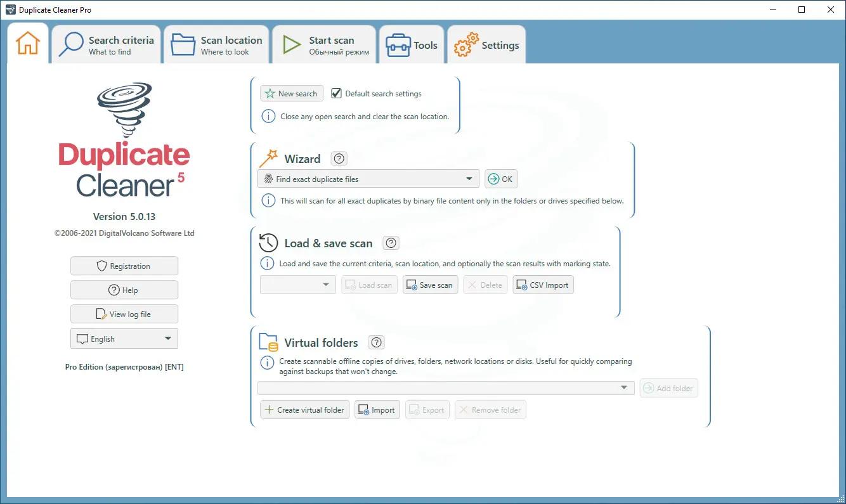Expand the virtual folder selection dropdown
Viewport: 846px width, 504px height.
click(446, 388)
